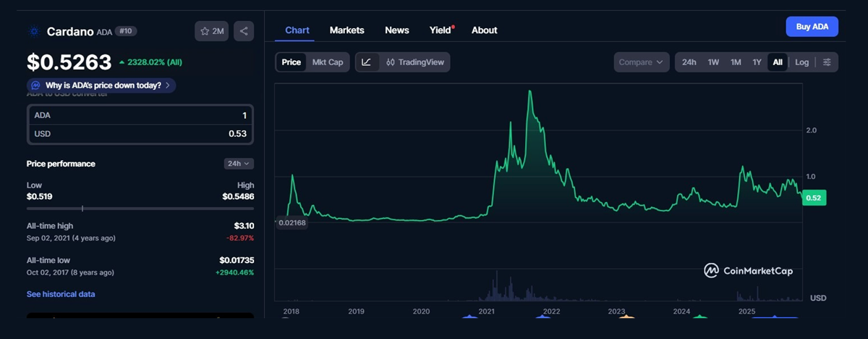The height and width of the screenshot is (339, 868).
Task: Open See historical data link
Action: click(x=61, y=294)
